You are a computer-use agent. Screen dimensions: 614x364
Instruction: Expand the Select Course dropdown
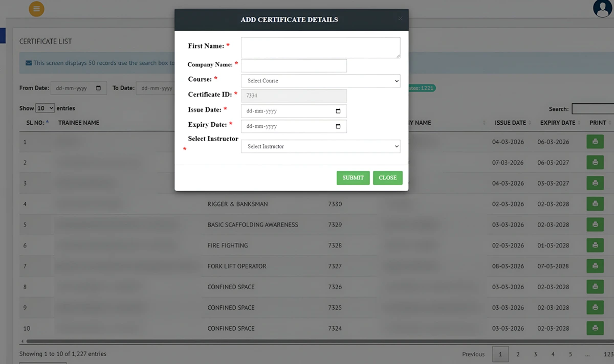[320, 81]
